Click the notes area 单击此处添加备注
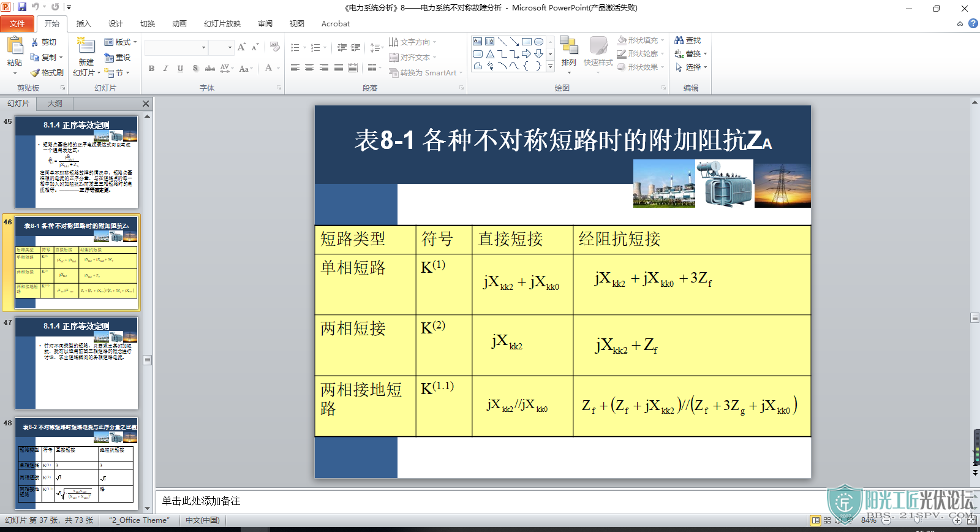 [201, 501]
